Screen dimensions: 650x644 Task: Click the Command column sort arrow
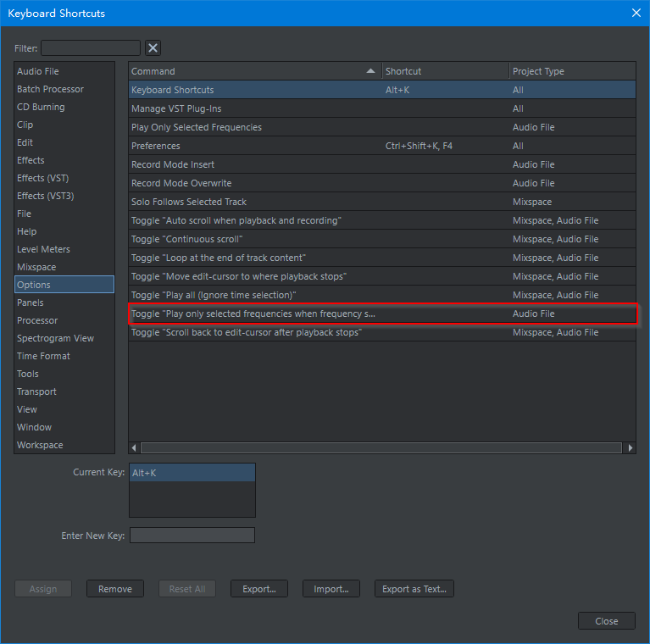click(370, 71)
